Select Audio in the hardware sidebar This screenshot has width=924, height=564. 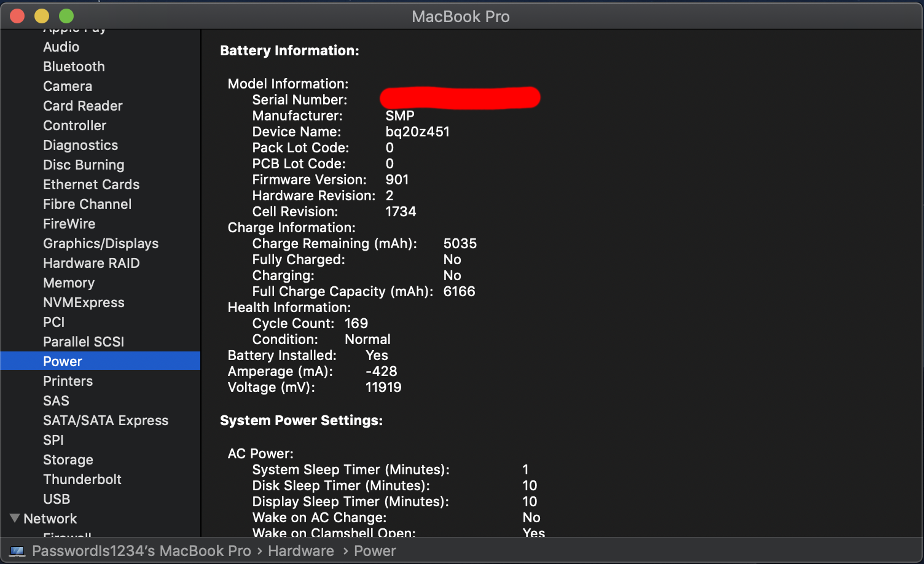61,47
